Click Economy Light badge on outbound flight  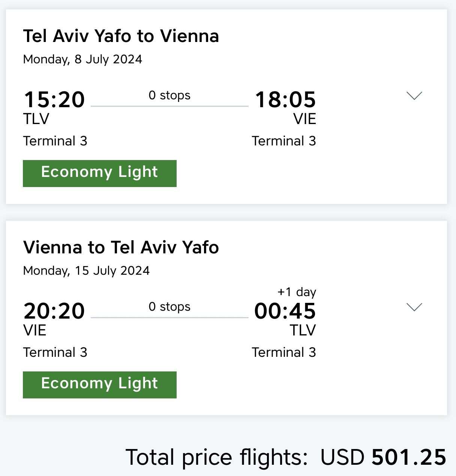[x=99, y=173]
